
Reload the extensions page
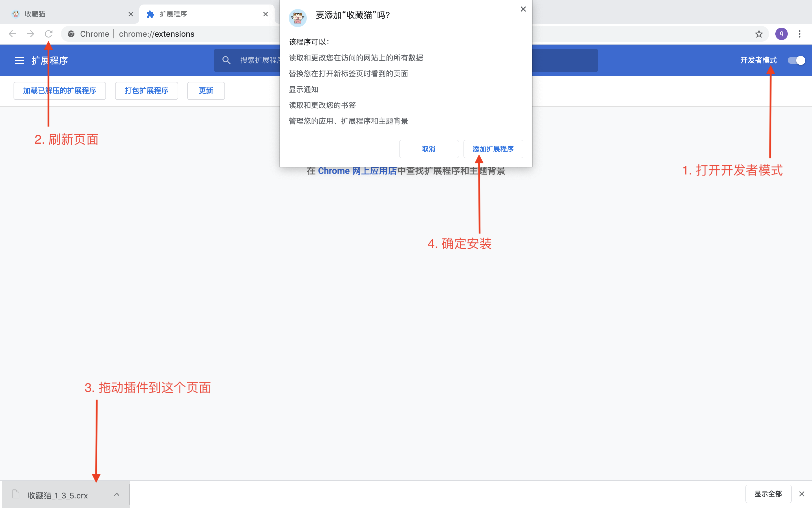pos(49,34)
